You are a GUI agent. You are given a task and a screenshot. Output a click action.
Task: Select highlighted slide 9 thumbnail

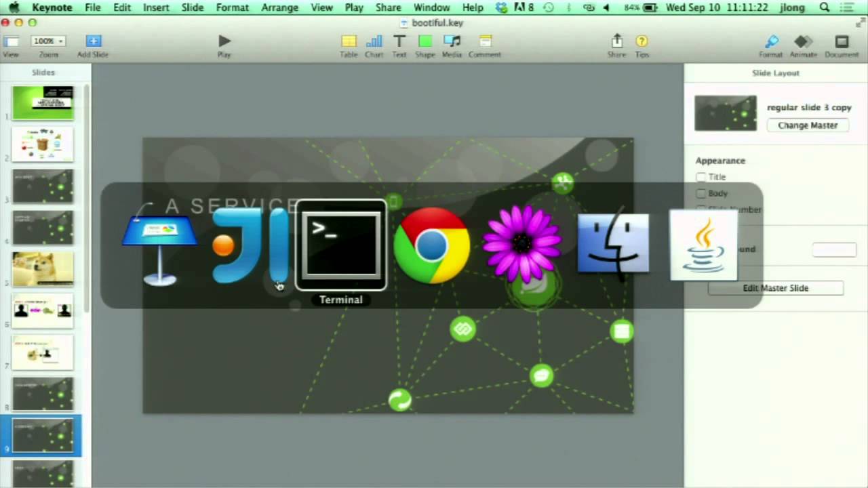[43, 435]
